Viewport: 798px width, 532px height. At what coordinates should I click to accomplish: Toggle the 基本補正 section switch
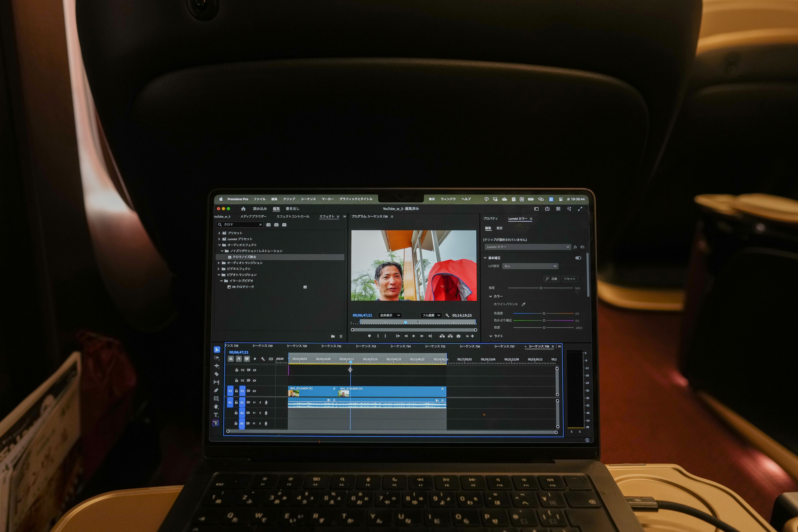(578, 258)
